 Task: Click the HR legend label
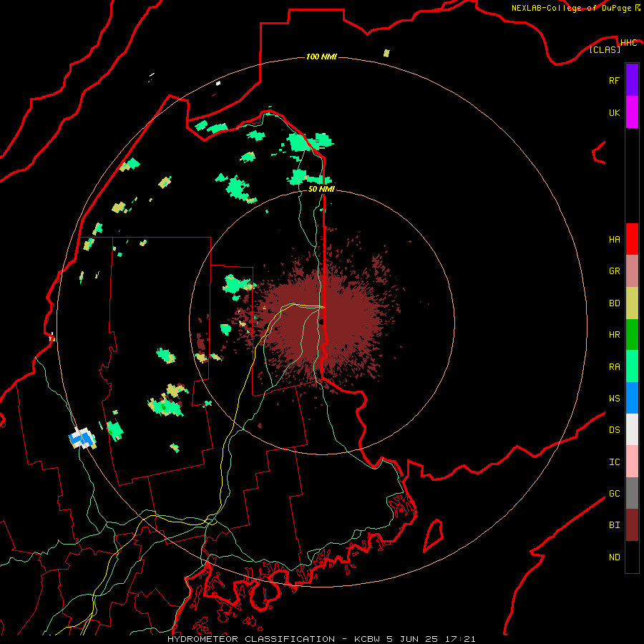point(614,335)
